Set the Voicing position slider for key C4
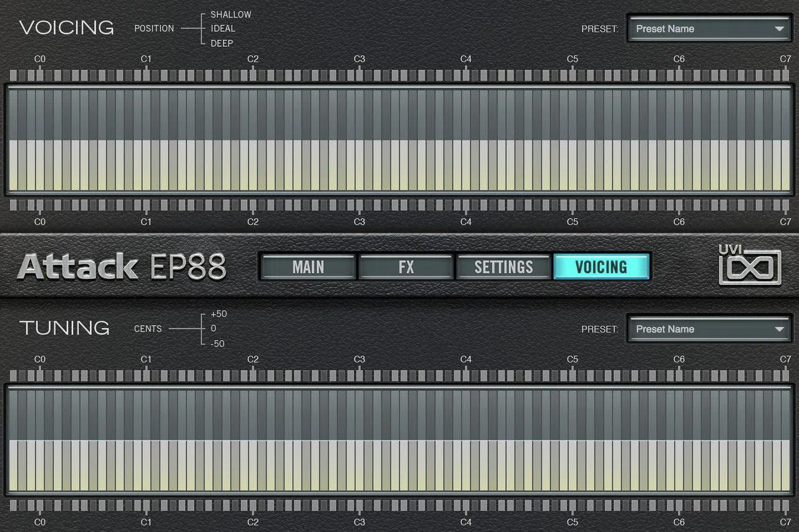799x532 pixels. pos(466,140)
